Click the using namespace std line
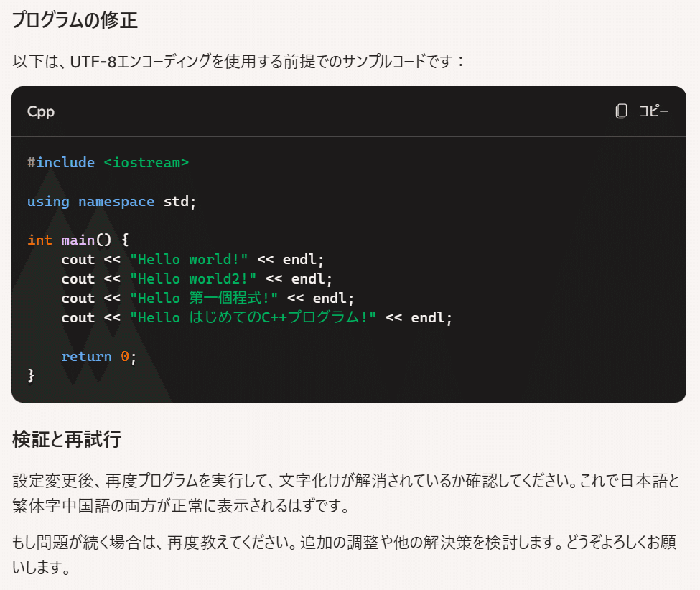Screen dimensions: 700x590 pos(111,201)
